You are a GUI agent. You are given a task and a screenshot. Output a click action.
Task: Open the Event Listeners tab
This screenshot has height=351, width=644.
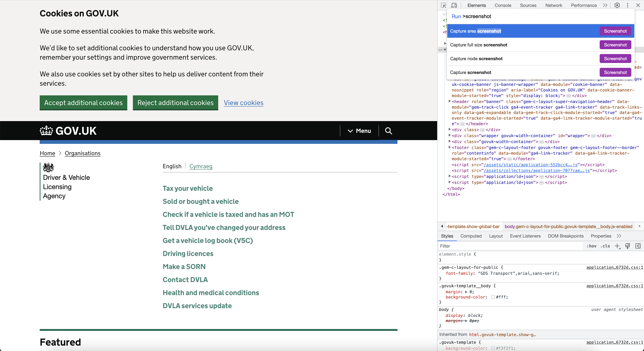tap(525, 236)
